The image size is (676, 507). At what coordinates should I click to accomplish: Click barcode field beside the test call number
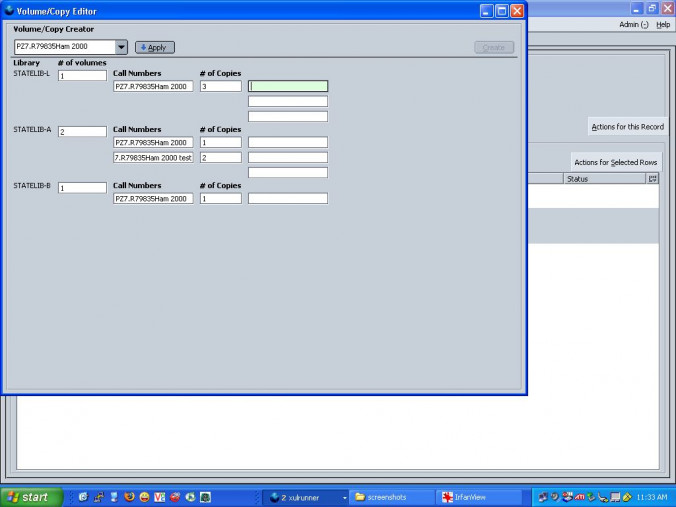(288, 157)
